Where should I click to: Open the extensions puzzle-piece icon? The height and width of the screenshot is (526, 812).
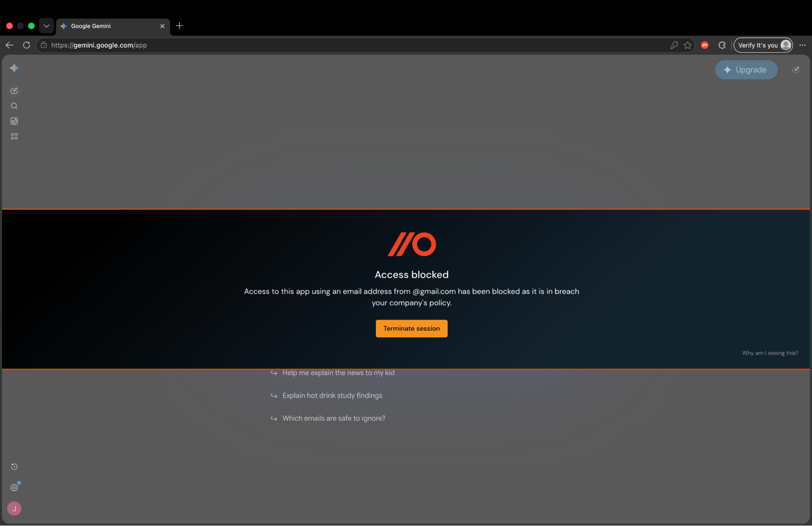[x=722, y=45]
